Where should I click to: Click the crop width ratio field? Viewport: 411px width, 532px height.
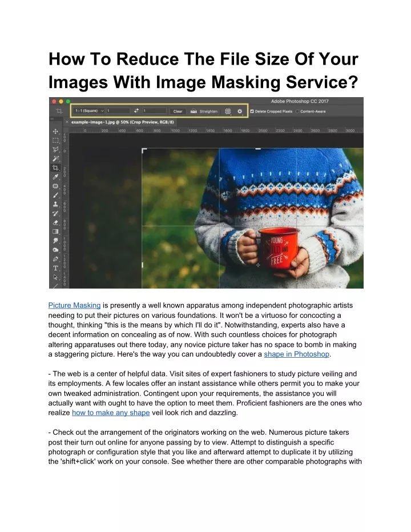(x=118, y=111)
